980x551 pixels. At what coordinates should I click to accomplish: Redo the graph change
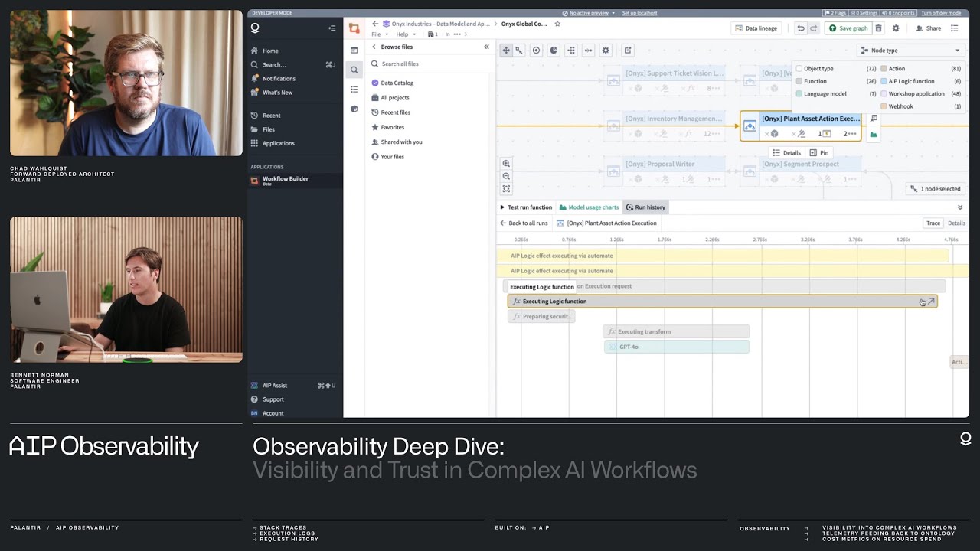click(x=813, y=28)
